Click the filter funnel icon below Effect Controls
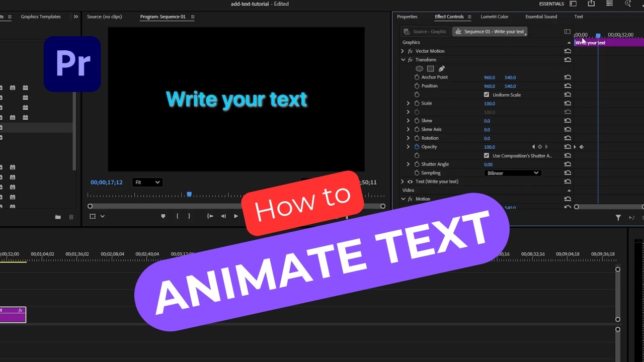644x362 pixels. (618, 217)
